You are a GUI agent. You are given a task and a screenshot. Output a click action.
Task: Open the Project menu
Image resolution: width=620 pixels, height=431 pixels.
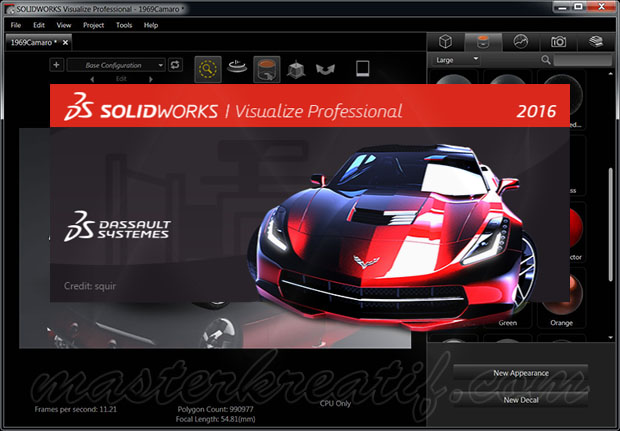coord(93,25)
